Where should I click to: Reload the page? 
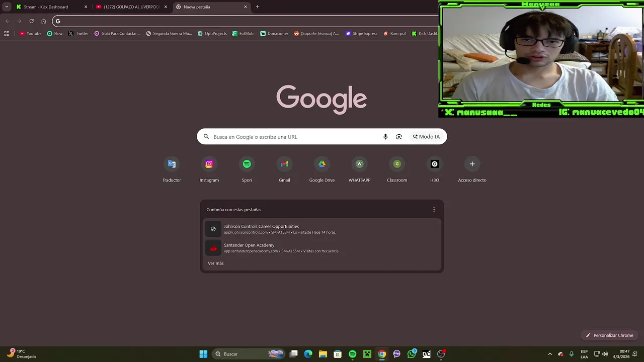coord(31,21)
